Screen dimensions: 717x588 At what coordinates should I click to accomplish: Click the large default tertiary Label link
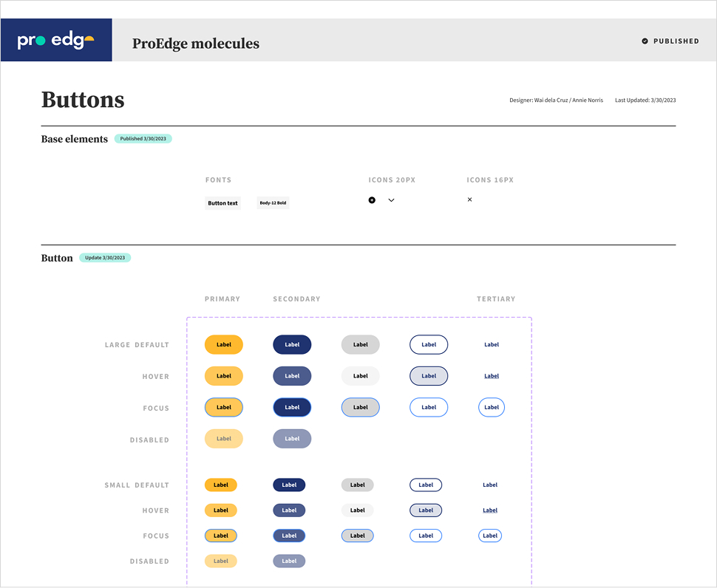click(x=492, y=345)
